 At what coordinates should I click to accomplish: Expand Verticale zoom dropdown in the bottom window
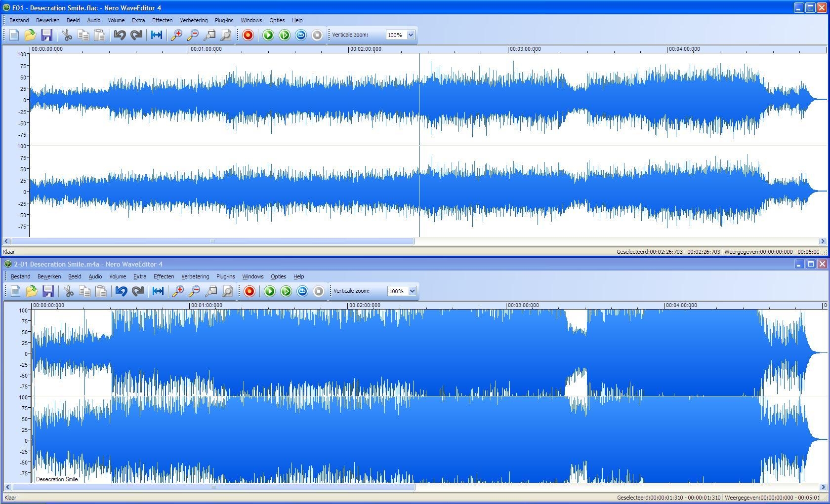coord(412,291)
